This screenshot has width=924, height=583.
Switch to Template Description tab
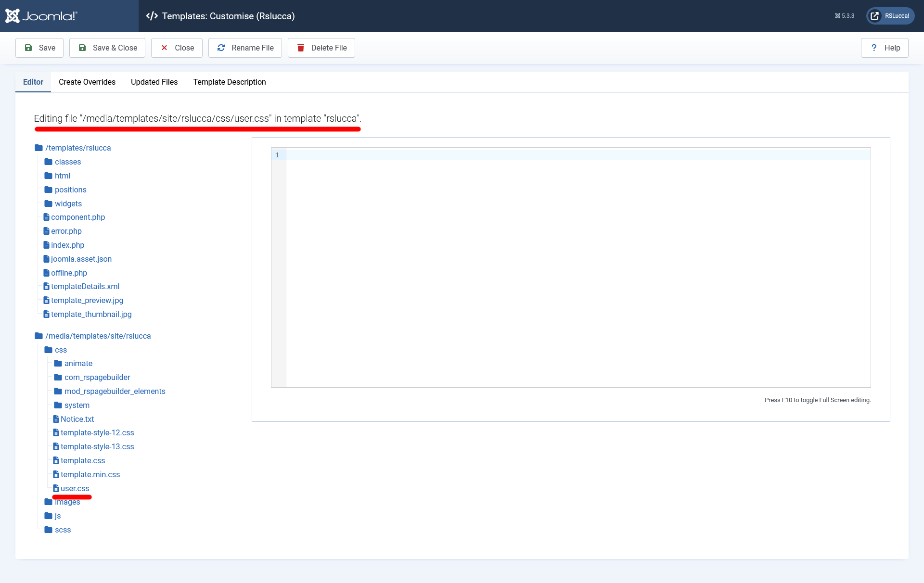(x=230, y=82)
